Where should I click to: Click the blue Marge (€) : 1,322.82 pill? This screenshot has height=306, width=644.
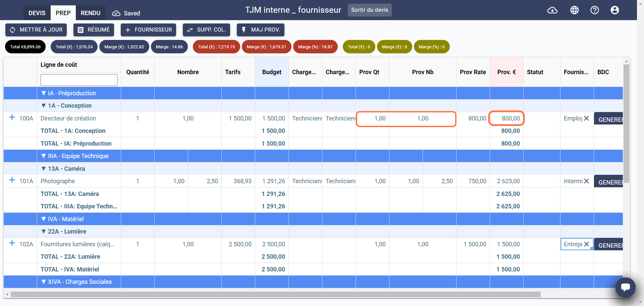(124, 47)
